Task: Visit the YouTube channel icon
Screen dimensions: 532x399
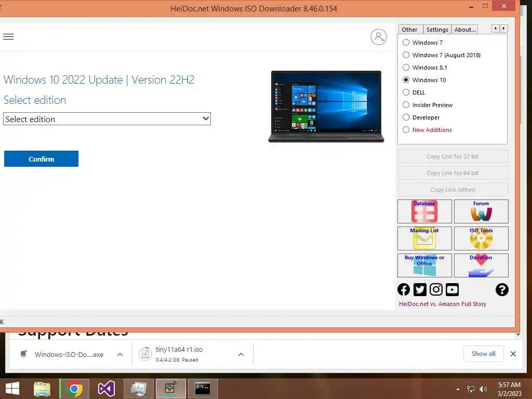Action: pos(453,290)
